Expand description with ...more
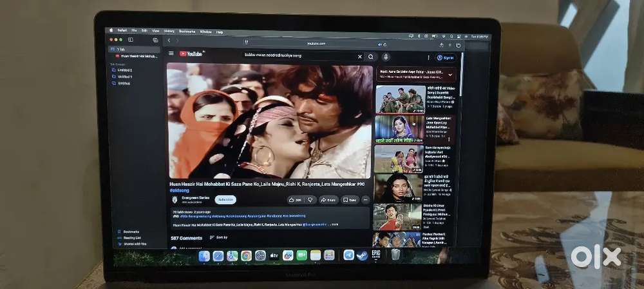The height and width of the screenshot is (289, 644). (x=334, y=224)
